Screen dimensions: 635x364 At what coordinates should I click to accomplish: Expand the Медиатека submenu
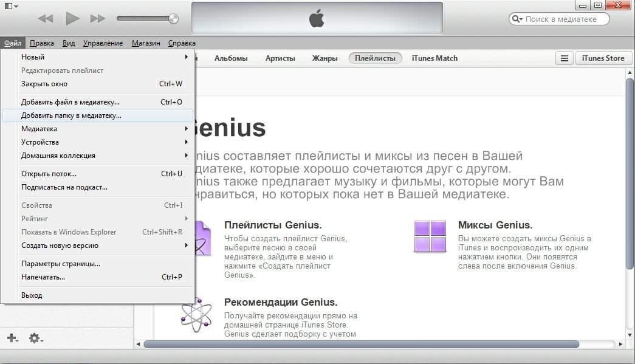[x=97, y=129]
